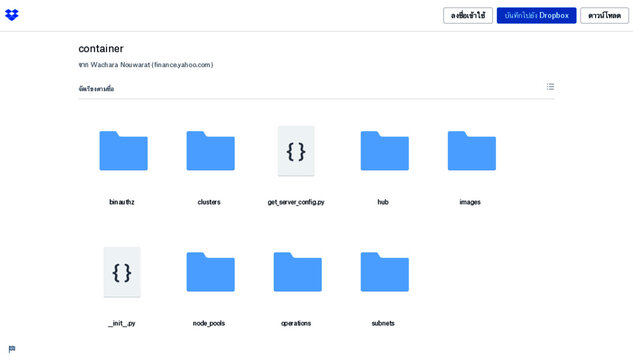
Task: Open the __init__.py file icon
Action: point(122,272)
